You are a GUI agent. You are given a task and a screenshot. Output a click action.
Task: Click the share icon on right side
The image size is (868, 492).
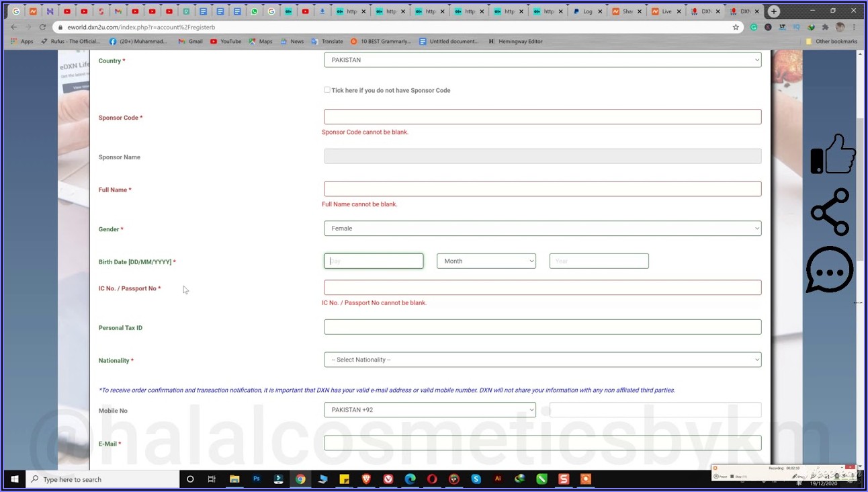coord(830,212)
